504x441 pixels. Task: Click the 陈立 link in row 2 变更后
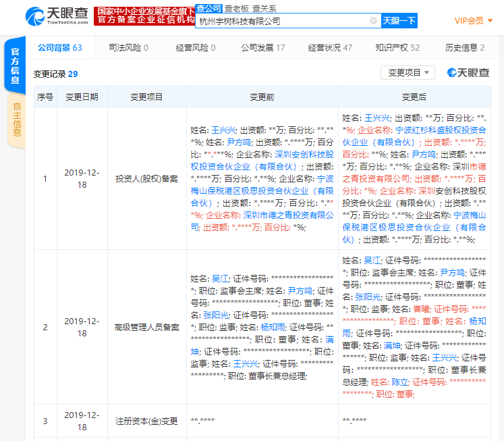click(400, 382)
